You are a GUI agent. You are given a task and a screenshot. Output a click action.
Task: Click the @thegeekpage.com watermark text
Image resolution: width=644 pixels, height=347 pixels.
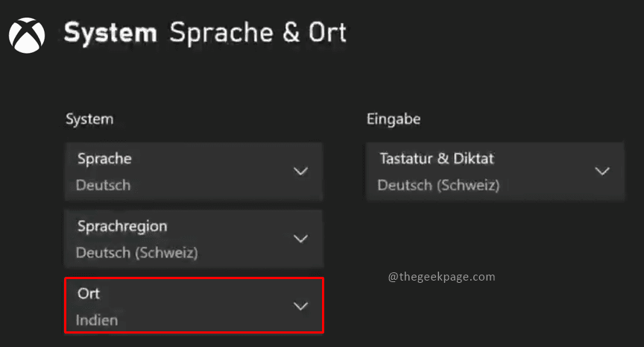click(441, 277)
